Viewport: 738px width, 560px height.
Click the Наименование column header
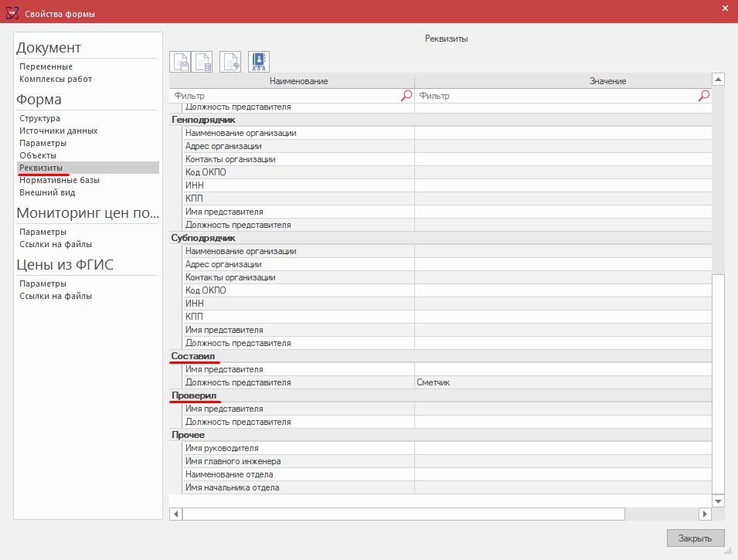(x=298, y=81)
